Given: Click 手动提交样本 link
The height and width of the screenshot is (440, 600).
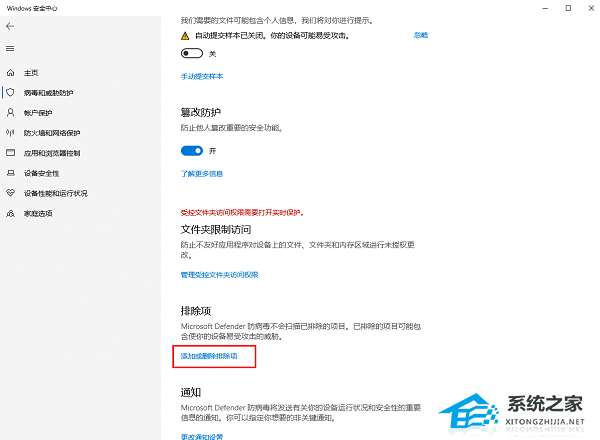Looking at the screenshot, I should [x=202, y=76].
